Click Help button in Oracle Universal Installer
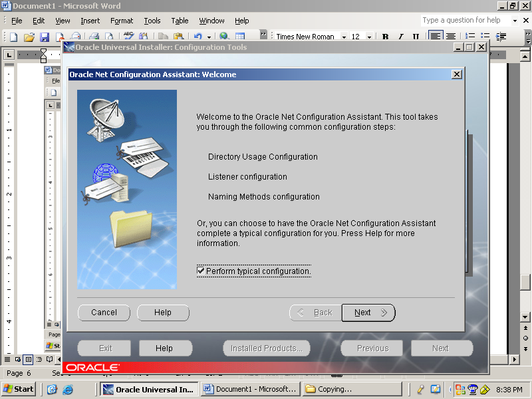 pyautogui.click(x=166, y=348)
